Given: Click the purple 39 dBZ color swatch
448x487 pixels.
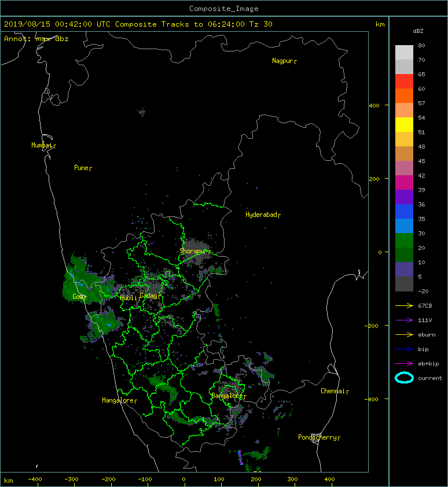Looking at the screenshot, I should 404,197.
